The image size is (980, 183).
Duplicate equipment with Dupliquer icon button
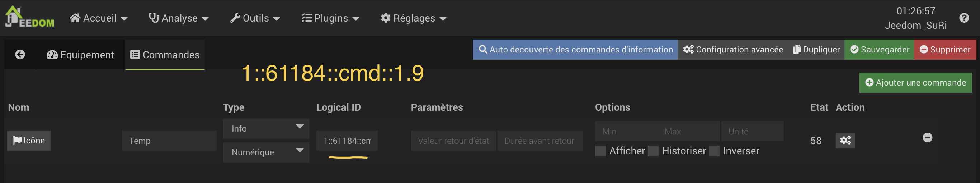816,50
